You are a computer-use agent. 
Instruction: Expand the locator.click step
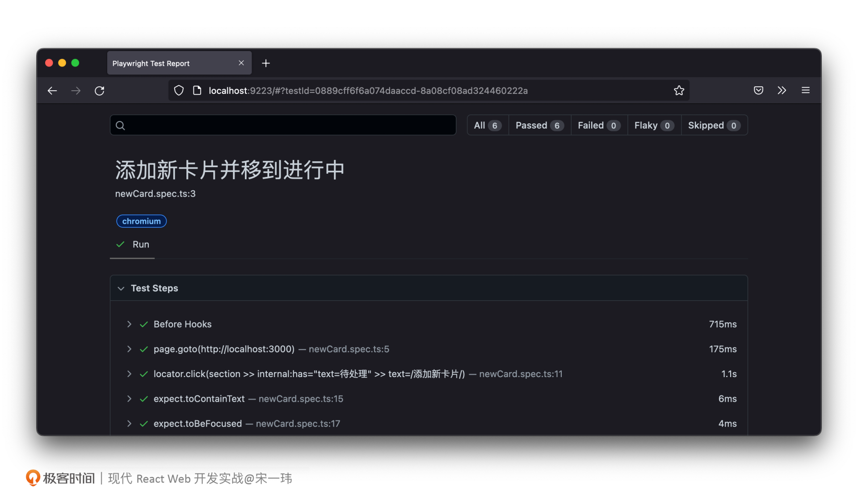pos(129,374)
